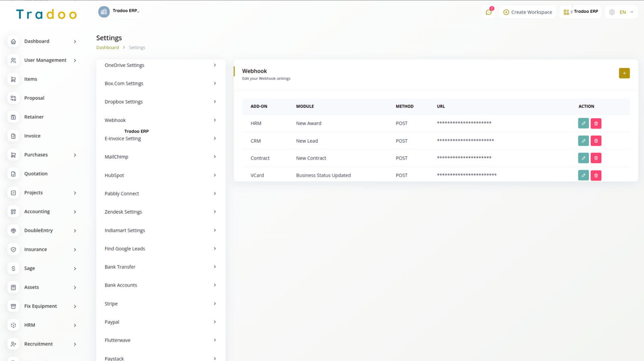The height and width of the screenshot is (361, 644).
Task: Open the EN language dropdown
Action: (x=622, y=12)
